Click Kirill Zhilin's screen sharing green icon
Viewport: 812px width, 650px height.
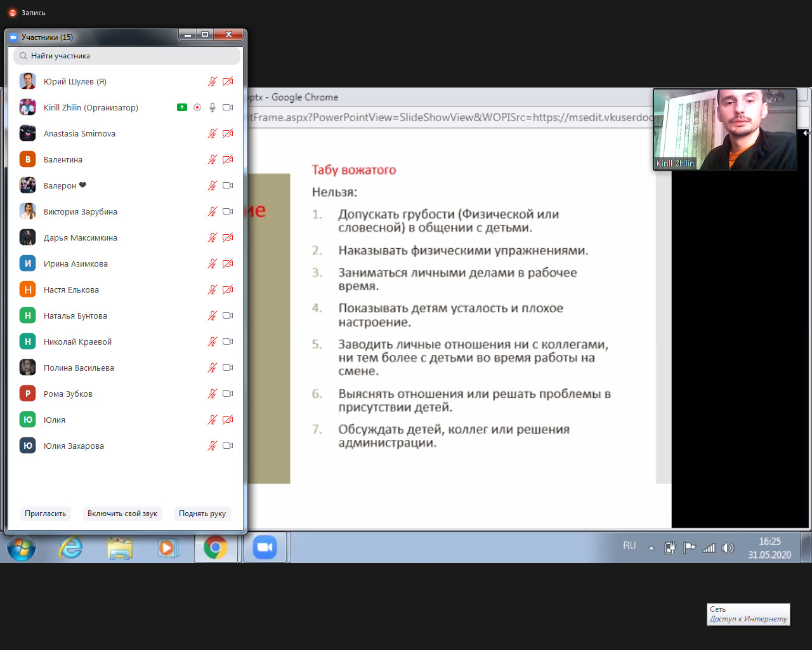(x=182, y=107)
